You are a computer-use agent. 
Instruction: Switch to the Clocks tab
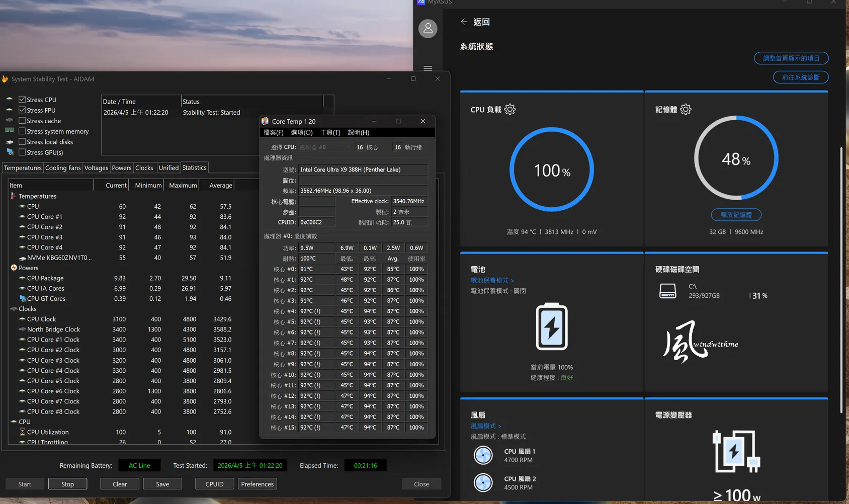pyautogui.click(x=144, y=168)
